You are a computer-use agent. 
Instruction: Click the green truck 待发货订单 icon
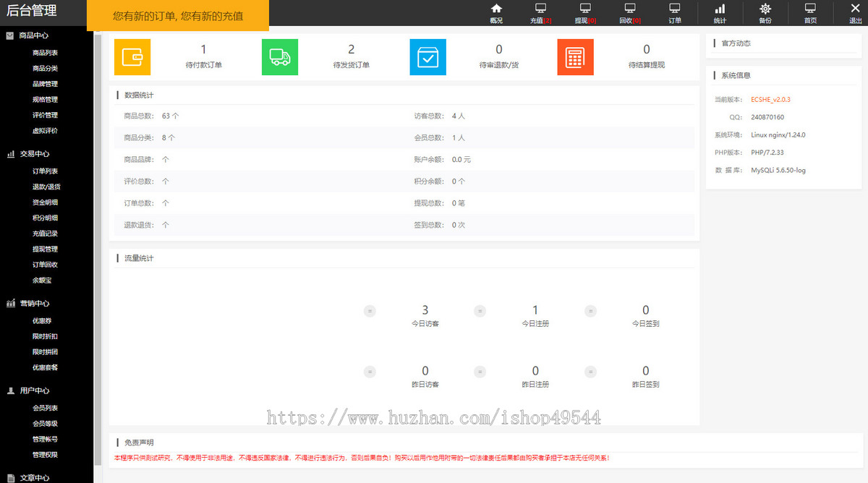(x=280, y=57)
